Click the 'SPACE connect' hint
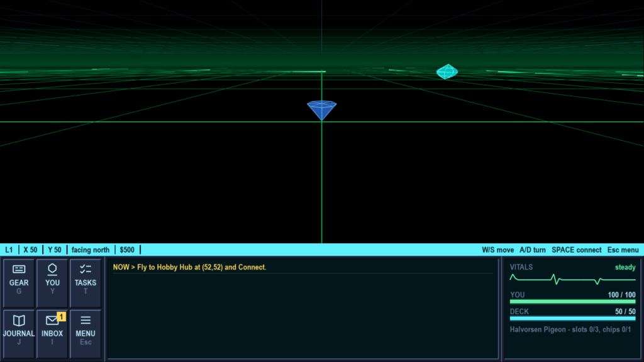Screen dimensions: 644x362 [x=577, y=250]
